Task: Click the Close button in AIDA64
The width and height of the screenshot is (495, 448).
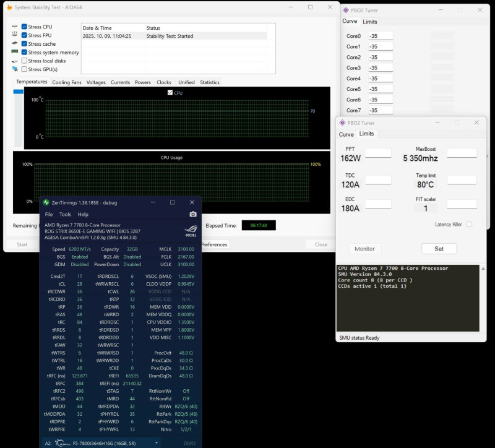Action: point(321,244)
